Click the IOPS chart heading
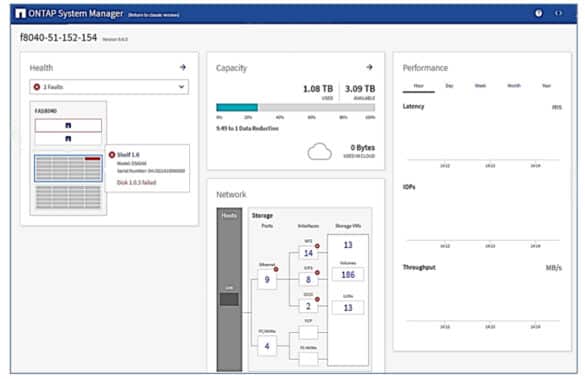 (409, 187)
